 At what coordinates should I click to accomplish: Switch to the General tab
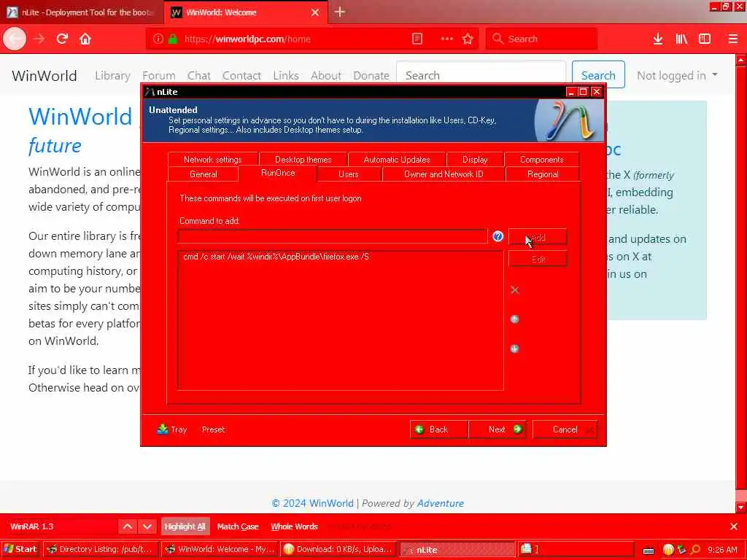coord(204,174)
